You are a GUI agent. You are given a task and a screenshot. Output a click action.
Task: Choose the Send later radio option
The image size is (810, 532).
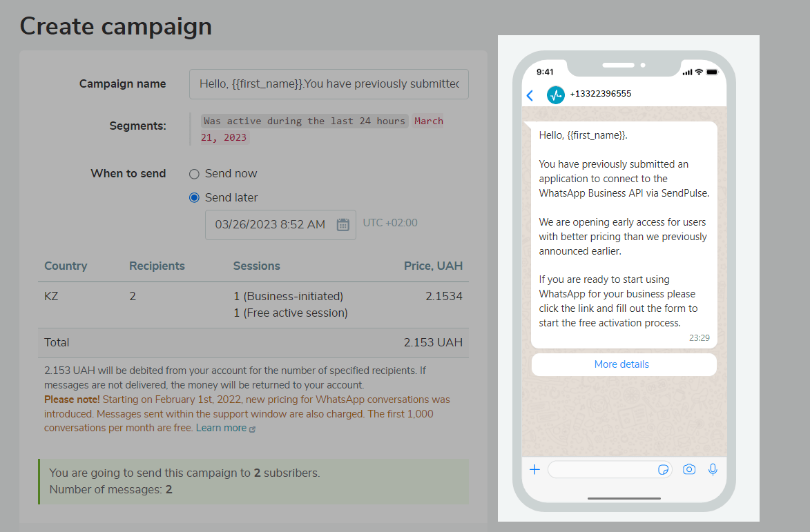pos(195,198)
